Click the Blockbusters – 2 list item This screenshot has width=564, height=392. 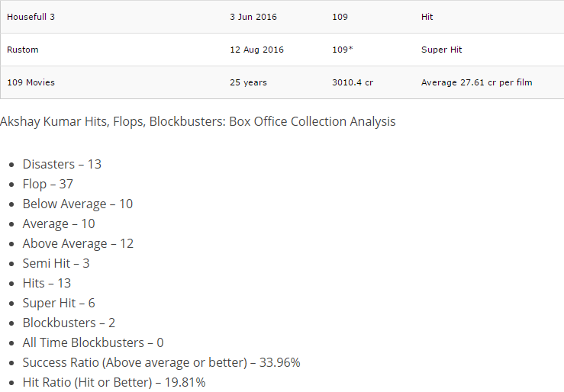pyautogui.click(x=69, y=323)
